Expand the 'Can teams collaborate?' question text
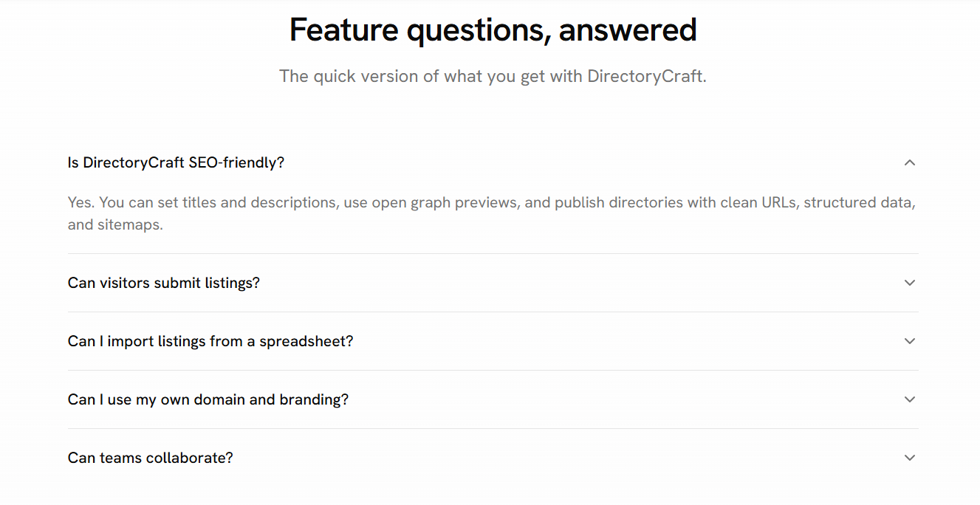Viewport: 980px width, 505px height. click(x=151, y=458)
